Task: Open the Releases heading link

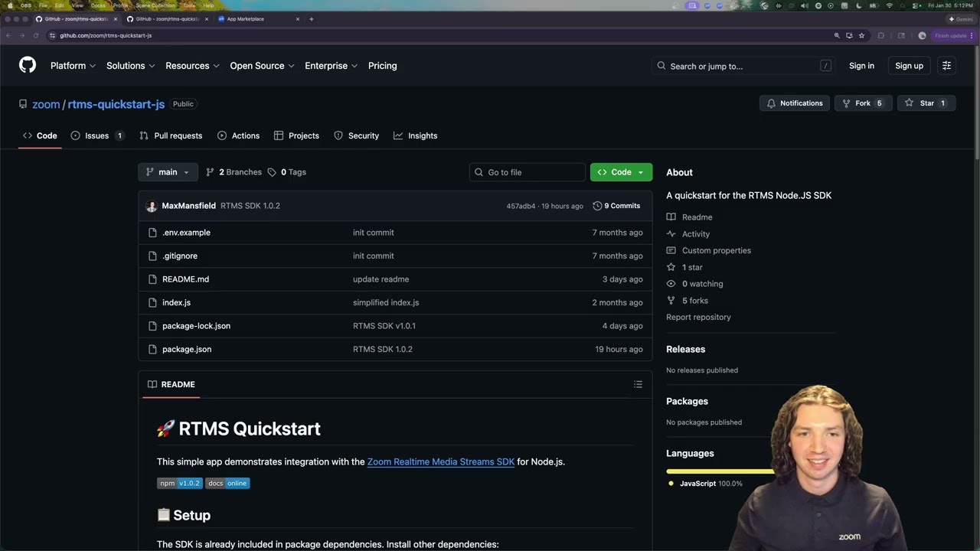Action: [685, 349]
